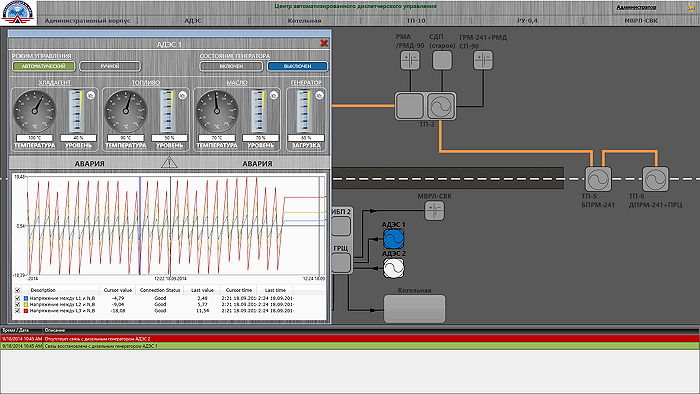This screenshot has height=394, width=700.
Task: Set generator state to Выключен
Action: (x=297, y=66)
